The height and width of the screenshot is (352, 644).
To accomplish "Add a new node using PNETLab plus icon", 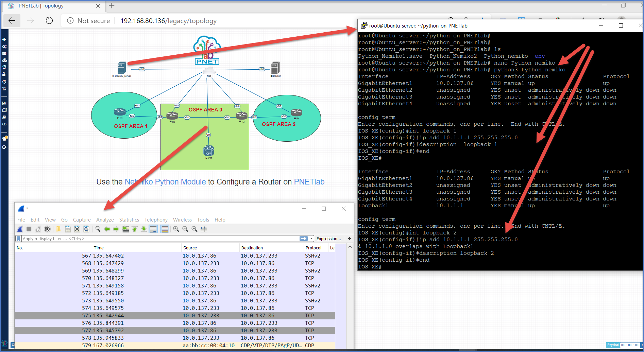I will click(4, 40).
